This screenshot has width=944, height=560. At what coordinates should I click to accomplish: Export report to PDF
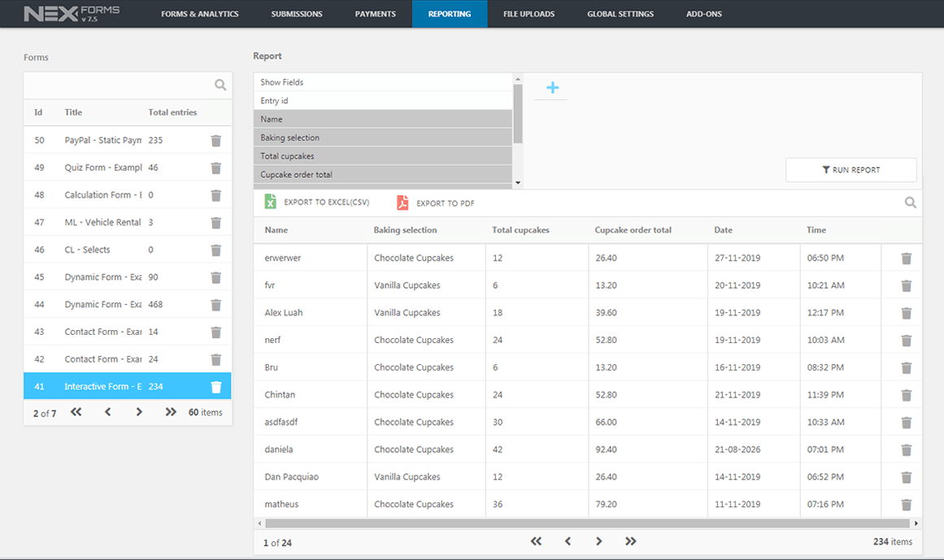tap(436, 203)
